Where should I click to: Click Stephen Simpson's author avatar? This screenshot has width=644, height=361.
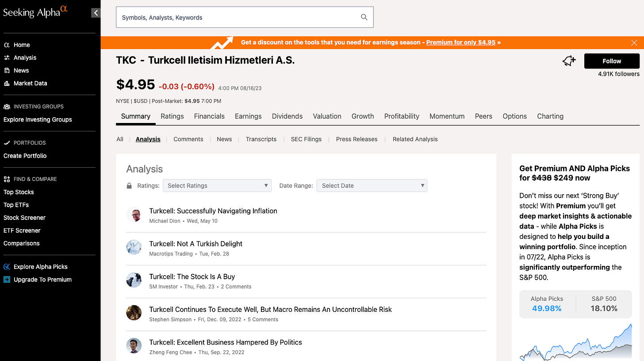coord(134,313)
